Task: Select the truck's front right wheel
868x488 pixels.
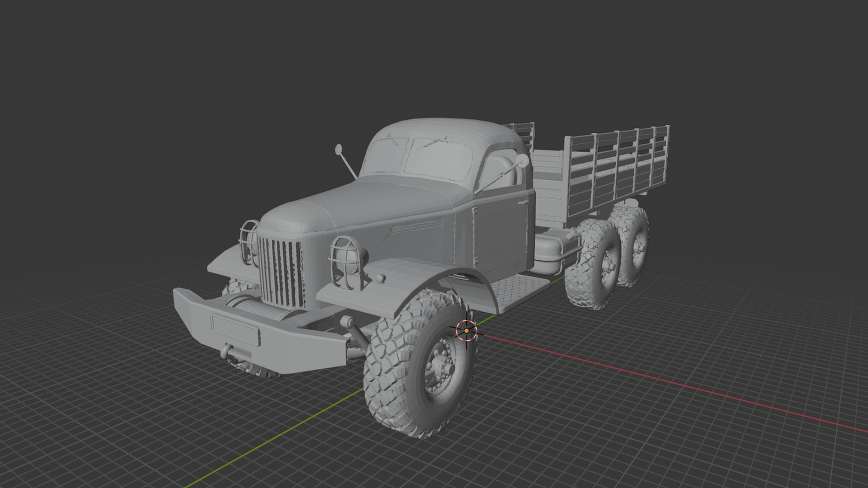Action: [420, 364]
